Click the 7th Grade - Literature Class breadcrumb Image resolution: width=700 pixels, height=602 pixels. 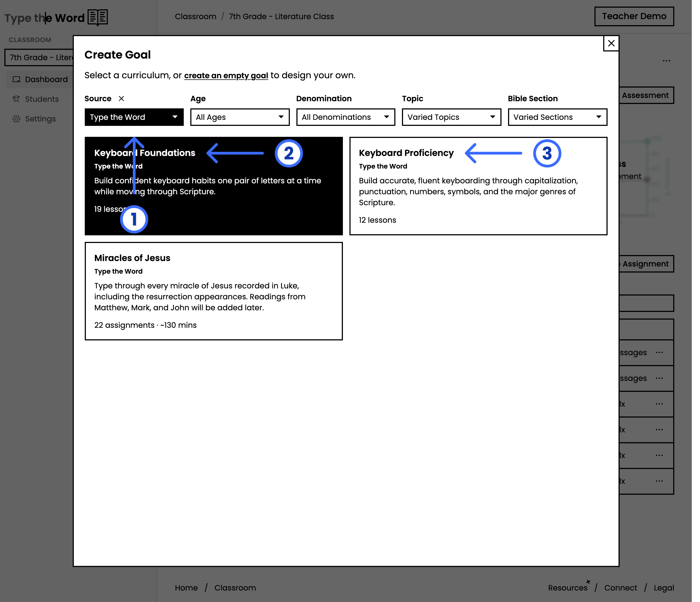pos(281,16)
